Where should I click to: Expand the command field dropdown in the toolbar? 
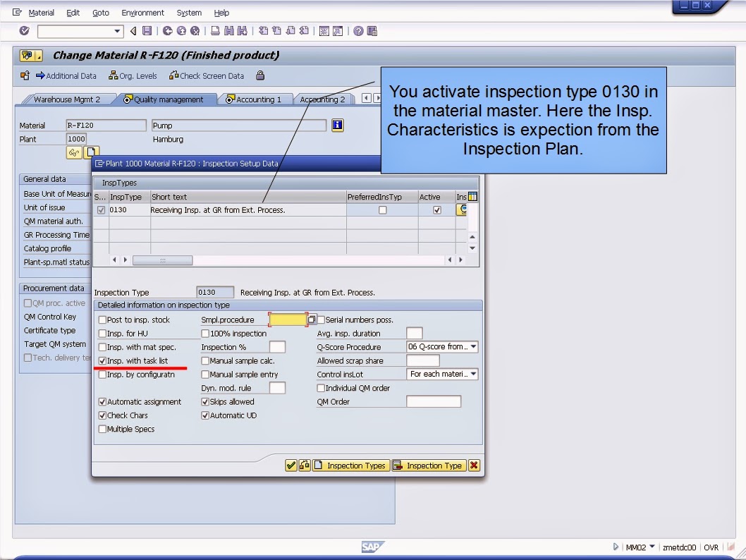coord(118,31)
